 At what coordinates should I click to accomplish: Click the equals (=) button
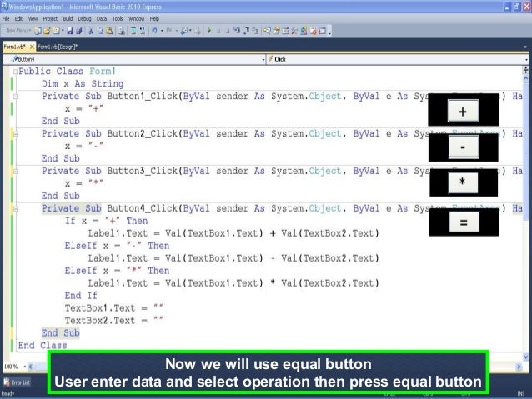tap(464, 222)
